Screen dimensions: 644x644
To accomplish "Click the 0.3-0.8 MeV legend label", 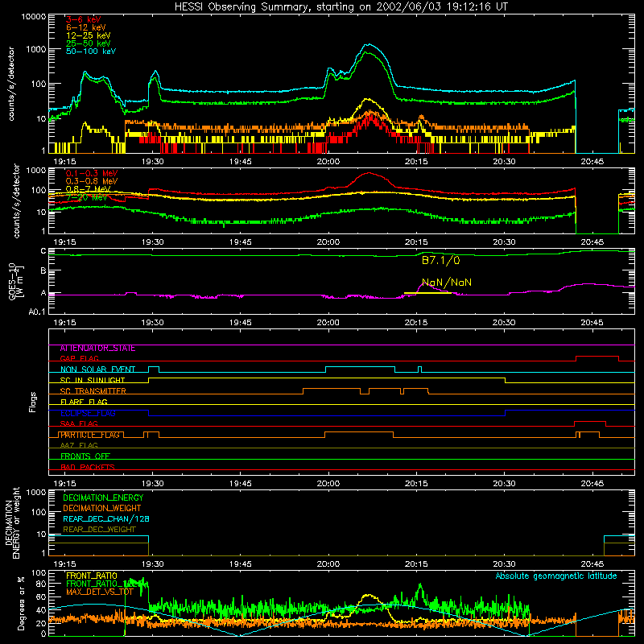I will click(92, 182).
